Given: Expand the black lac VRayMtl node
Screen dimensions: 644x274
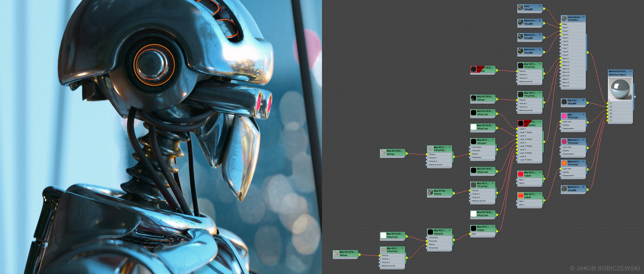Looking at the screenshot, I should (x=583, y=100).
